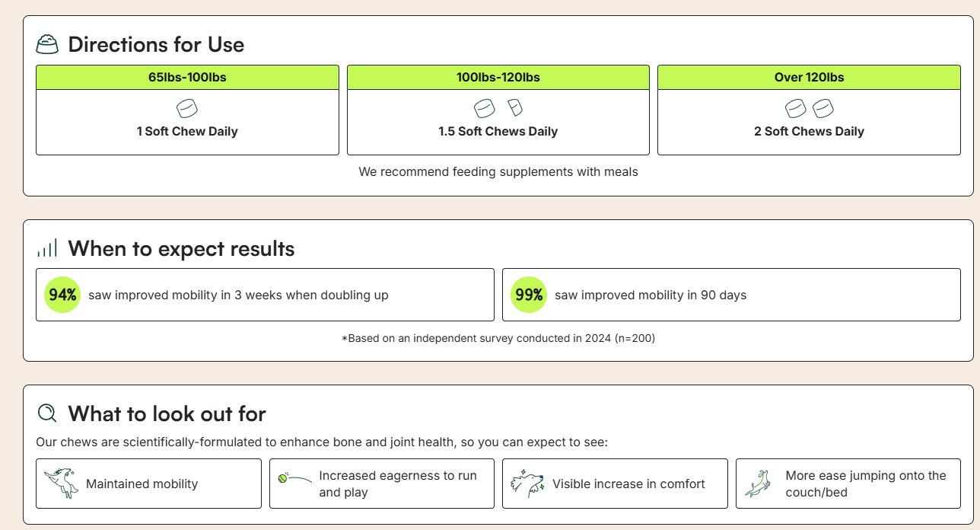Viewport: 980px width, 530px height.
Task: Select the 65lbs-100lbs weight header
Action: [x=187, y=77]
